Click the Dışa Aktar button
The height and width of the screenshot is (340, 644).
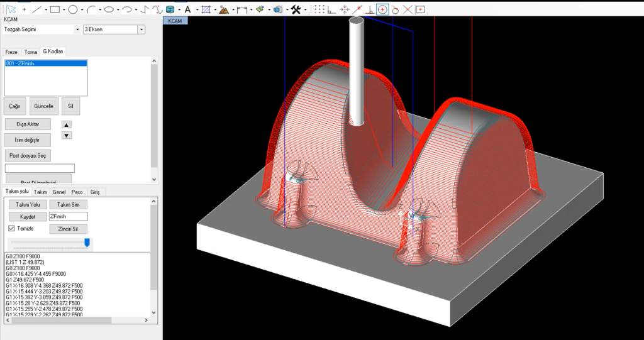pyautogui.click(x=28, y=124)
